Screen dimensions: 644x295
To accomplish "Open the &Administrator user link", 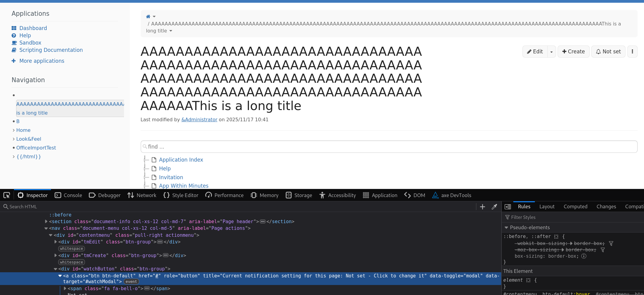I will pos(199,120).
